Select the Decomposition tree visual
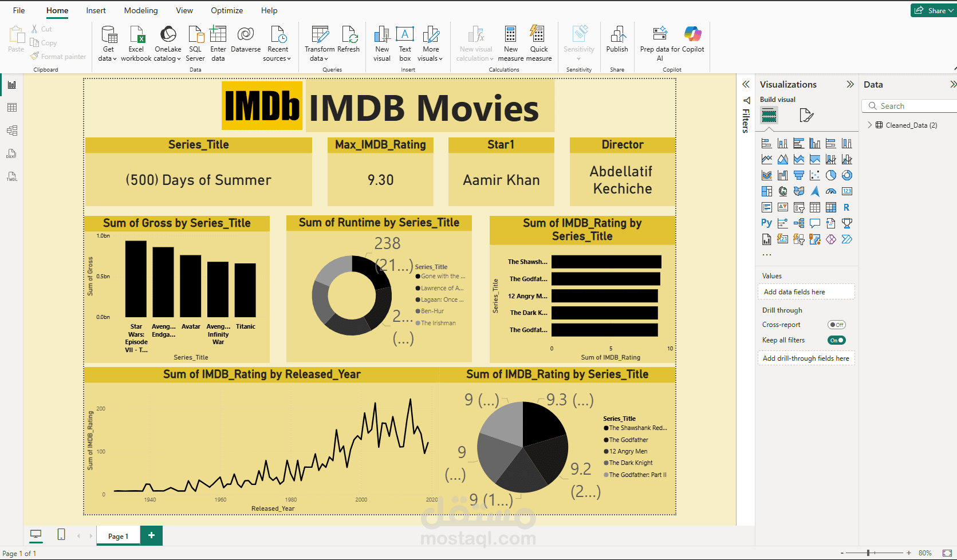 click(x=799, y=223)
